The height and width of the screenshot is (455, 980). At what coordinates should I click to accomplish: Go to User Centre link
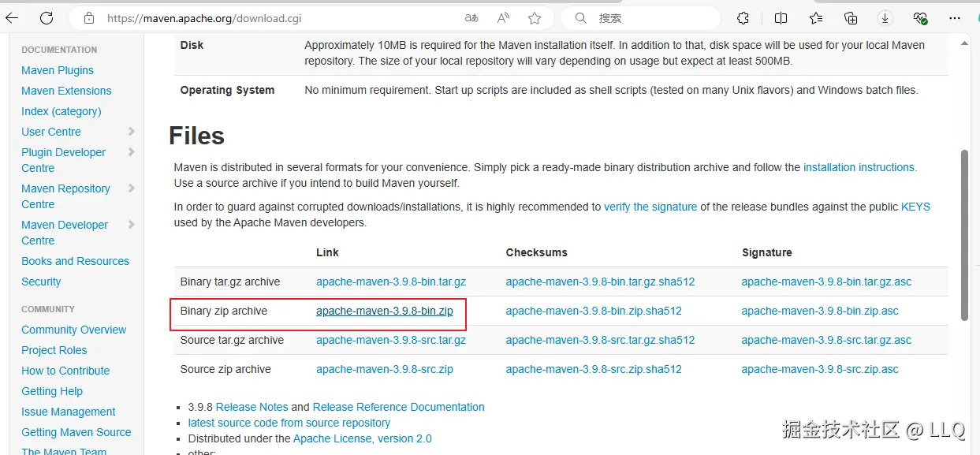(51, 132)
